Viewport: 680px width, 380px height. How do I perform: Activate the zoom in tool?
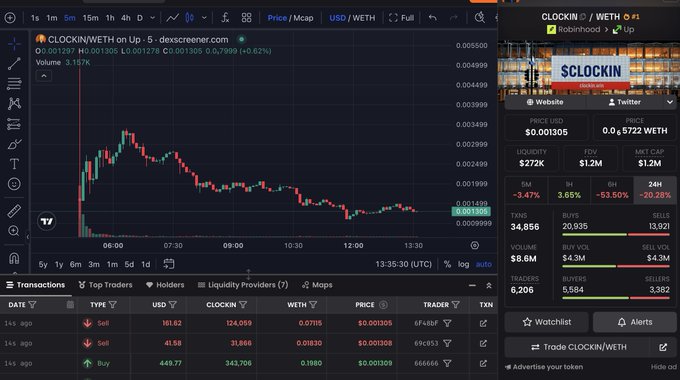14,231
